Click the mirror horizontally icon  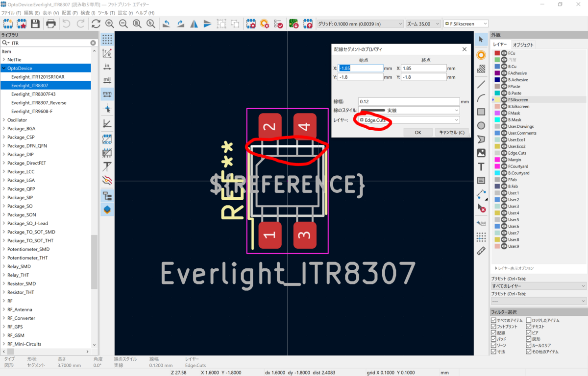point(194,23)
